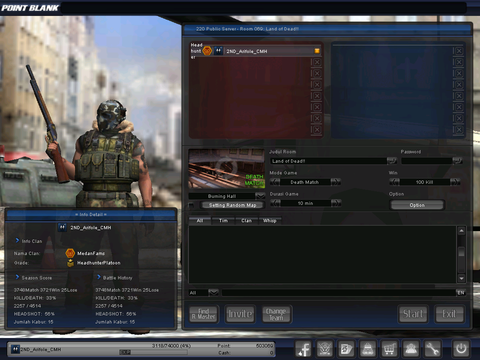Expand the Season Score section arrow
This screenshot has height=360, width=480.
pyautogui.click(x=17, y=277)
